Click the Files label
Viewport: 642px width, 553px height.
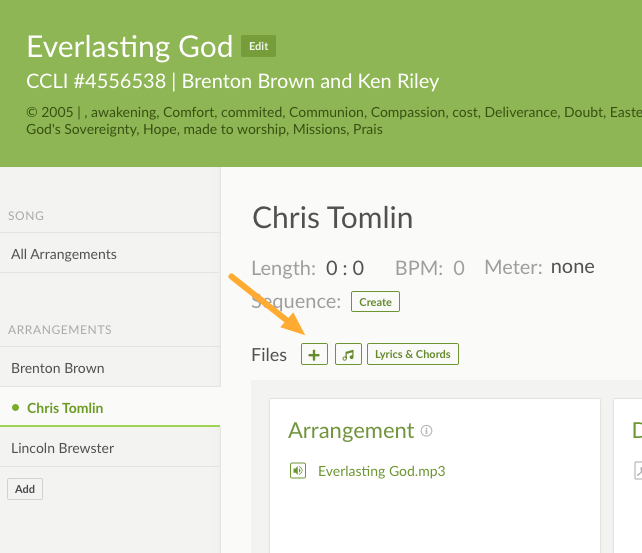[269, 355]
